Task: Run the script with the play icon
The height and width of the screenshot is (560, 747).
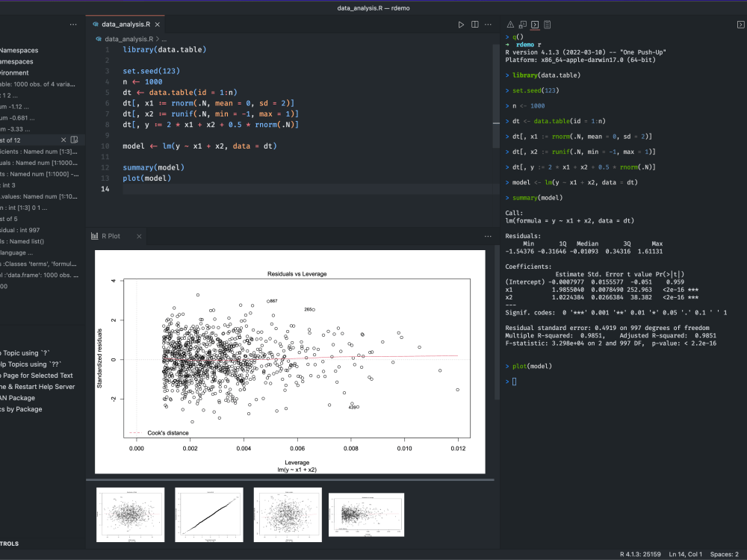Action: coord(461,24)
